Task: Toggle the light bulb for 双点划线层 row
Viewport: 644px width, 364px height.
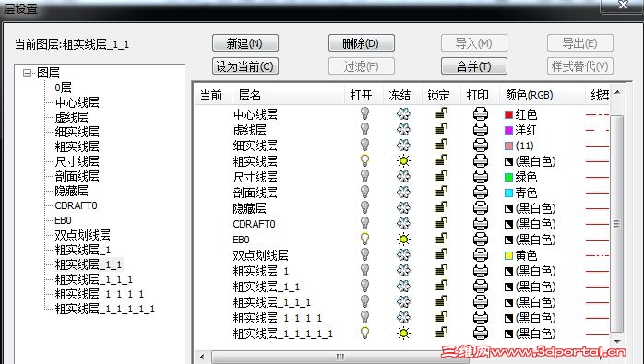Action: point(364,255)
